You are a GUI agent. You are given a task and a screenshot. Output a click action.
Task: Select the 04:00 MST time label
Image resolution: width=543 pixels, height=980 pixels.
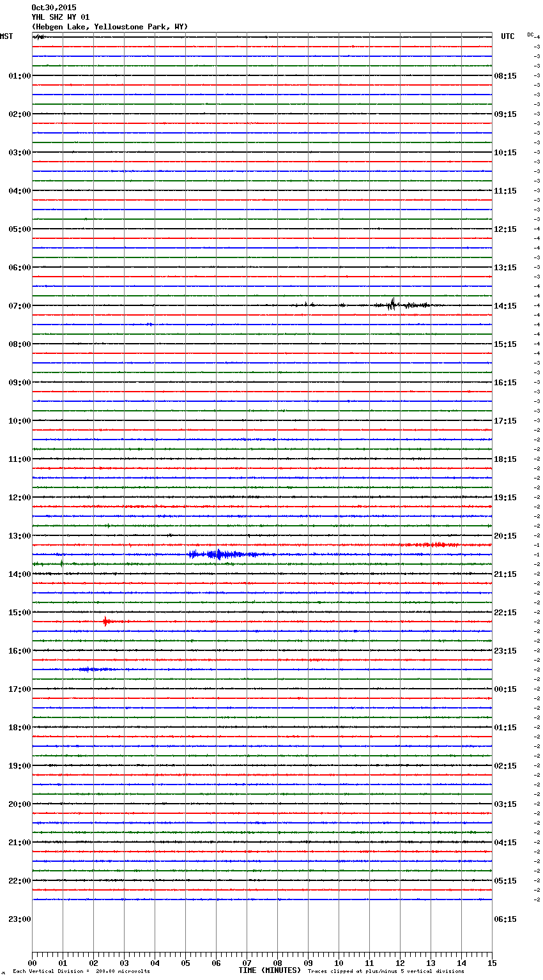20,191
